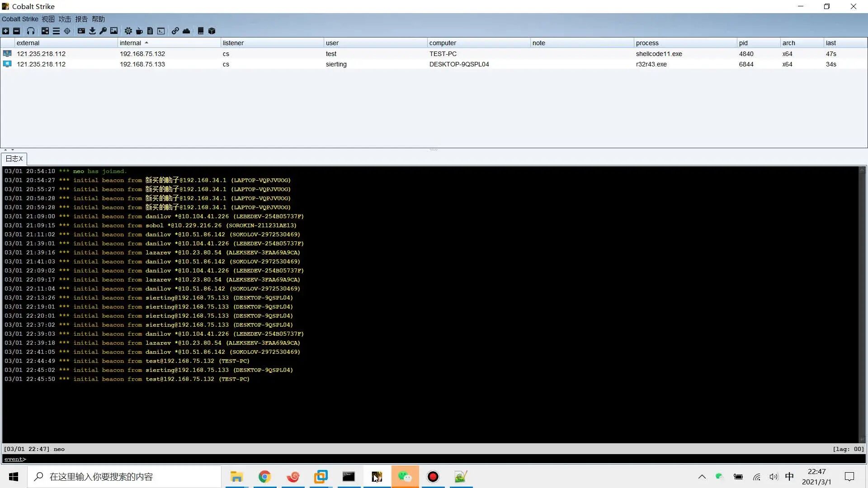
Task: Open the taskbar clock showing 22:47
Action: click(x=816, y=477)
